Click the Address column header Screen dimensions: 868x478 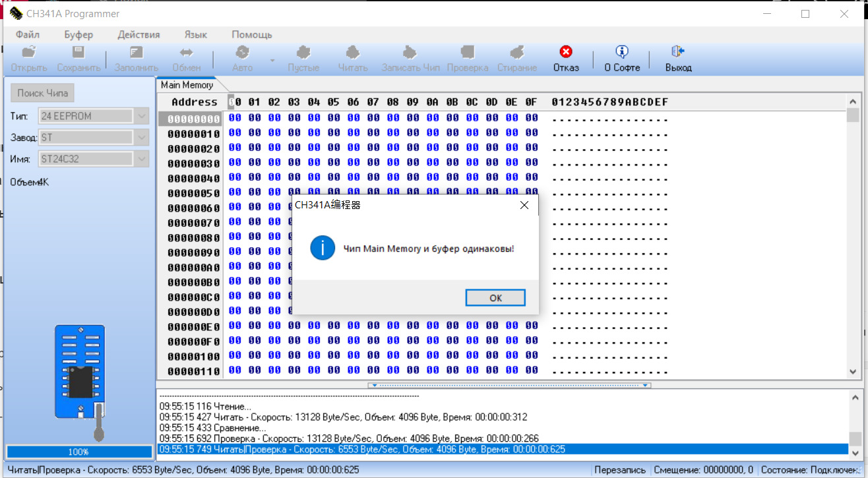[x=194, y=102]
